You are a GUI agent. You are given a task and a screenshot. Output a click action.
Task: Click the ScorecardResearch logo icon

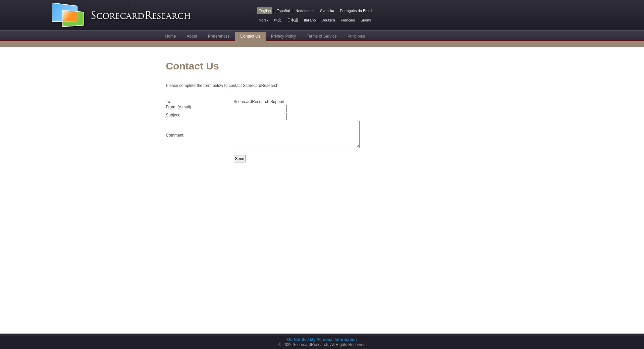pyautogui.click(x=68, y=15)
